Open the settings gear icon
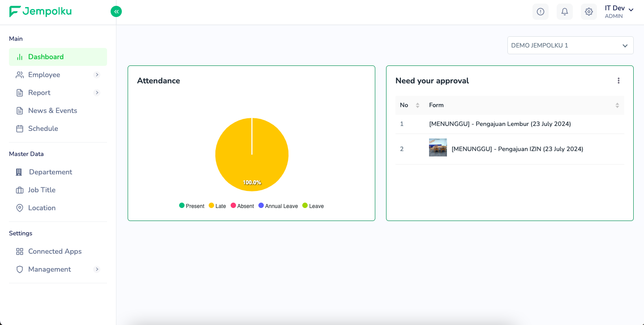This screenshot has width=644, height=325. [x=588, y=12]
